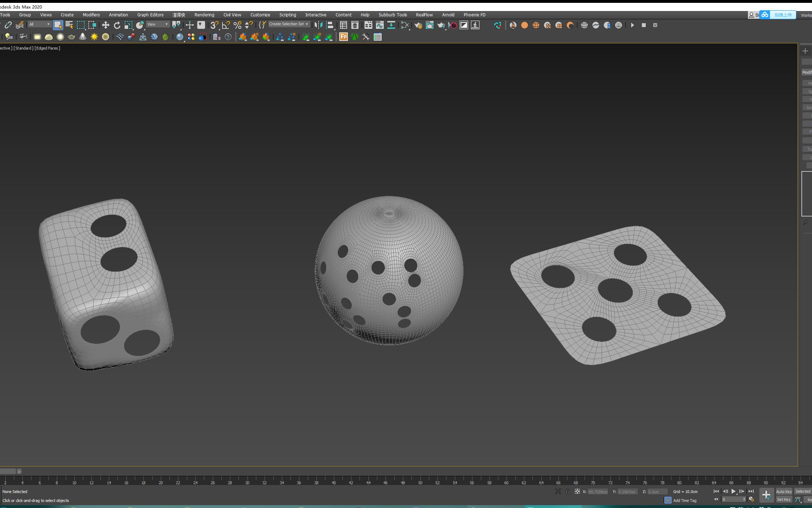This screenshot has width=812, height=508.
Task: Click the Render Production teapot icon
Action: tap(441, 25)
